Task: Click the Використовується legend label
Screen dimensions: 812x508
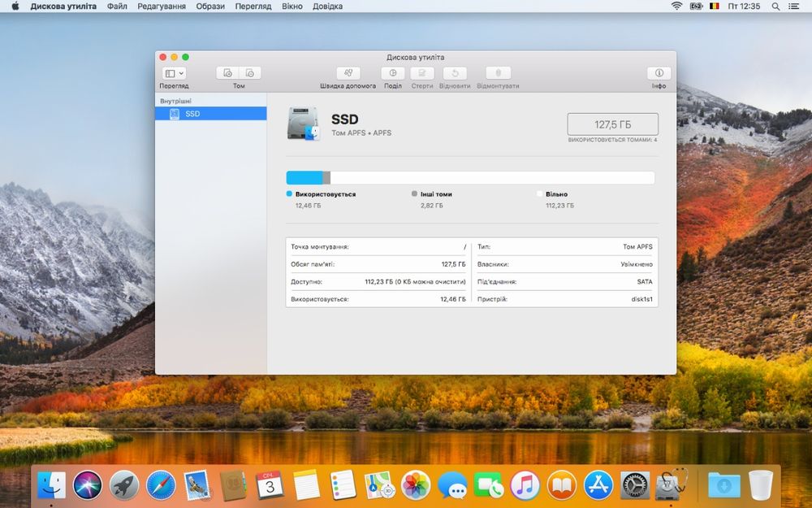Action: pos(326,194)
